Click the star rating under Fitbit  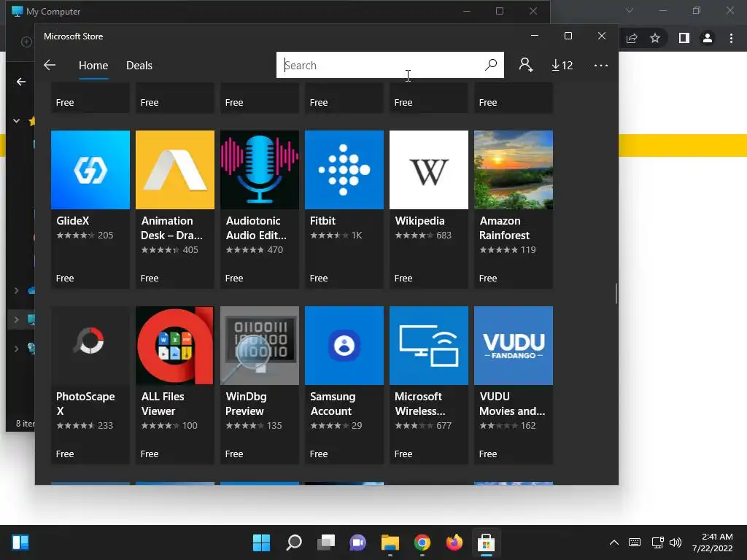click(329, 236)
